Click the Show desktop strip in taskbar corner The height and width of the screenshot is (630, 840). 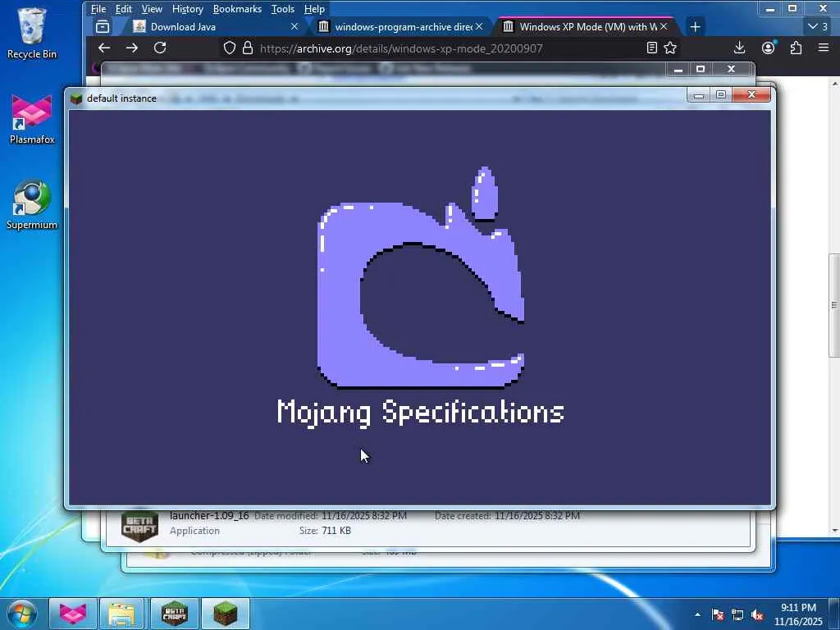[x=835, y=614]
